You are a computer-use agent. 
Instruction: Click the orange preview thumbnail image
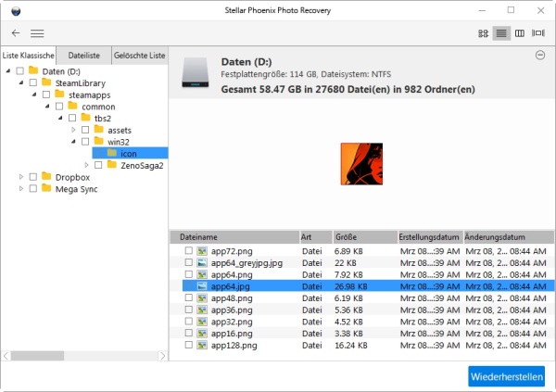click(361, 164)
